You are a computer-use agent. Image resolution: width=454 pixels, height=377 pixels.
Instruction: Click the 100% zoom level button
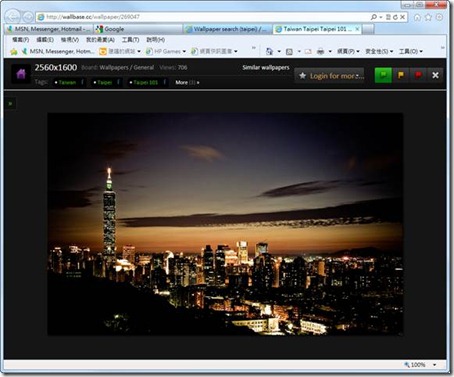415,365
